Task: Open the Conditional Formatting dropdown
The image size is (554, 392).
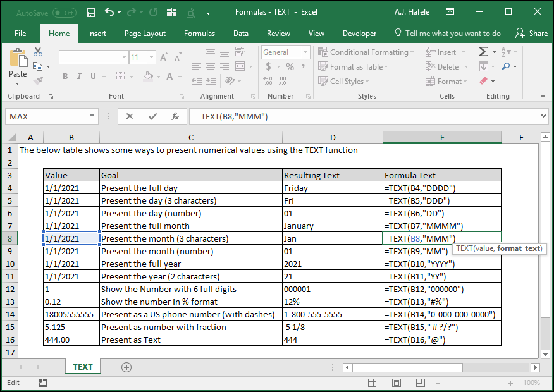Action: pyautogui.click(x=366, y=52)
